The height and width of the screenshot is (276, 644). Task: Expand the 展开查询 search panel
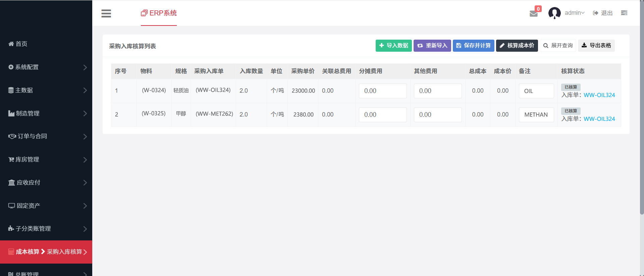[x=558, y=46]
